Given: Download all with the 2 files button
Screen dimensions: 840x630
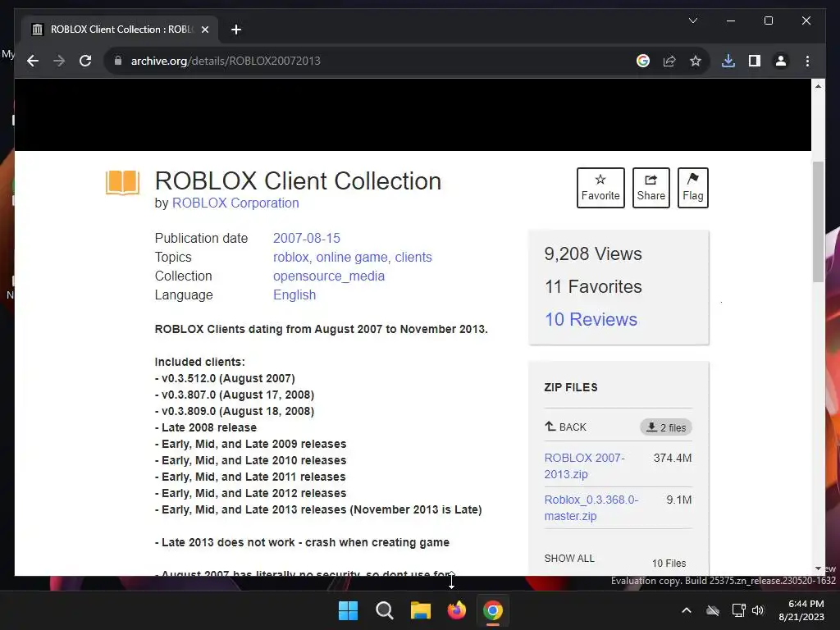Looking at the screenshot, I should click(666, 427).
